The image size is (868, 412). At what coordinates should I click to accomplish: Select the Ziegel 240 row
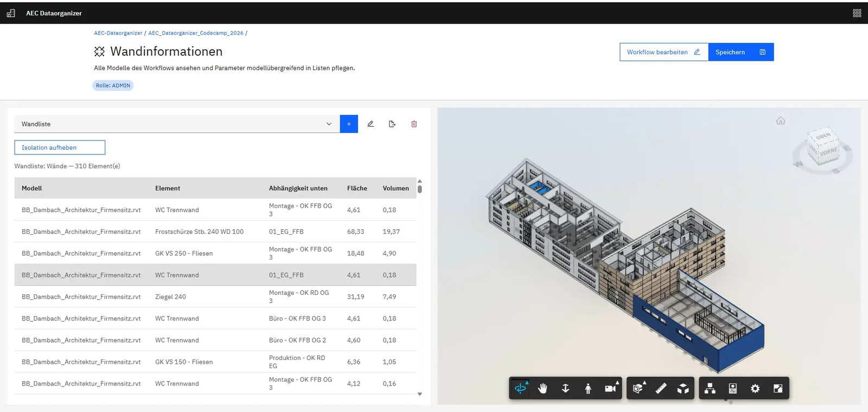[x=215, y=297]
